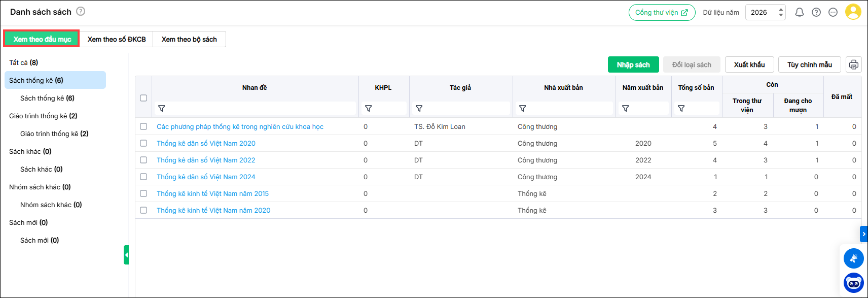The height and width of the screenshot is (298, 868).
Task: Increase the Dữ liệu năm year stepper
Action: (x=781, y=10)
